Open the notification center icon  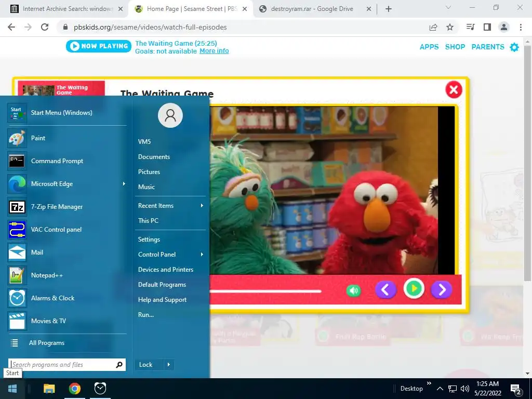[516, 389]
